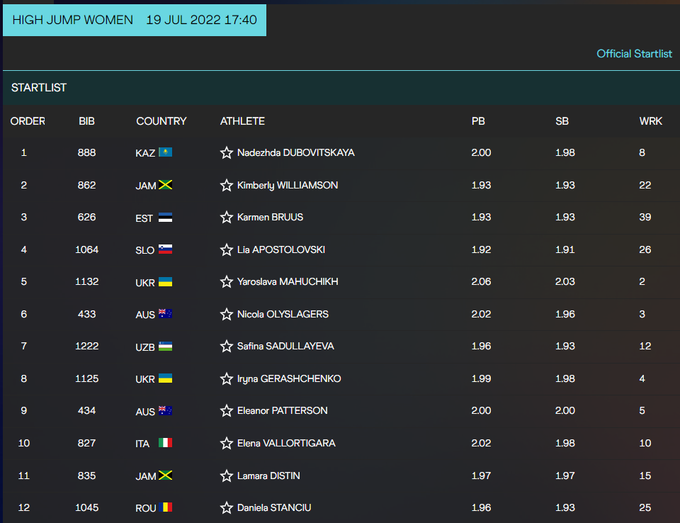Image resolution: width=680 pixels, height=523 pixels.
Task: Toggle favorite star for Kimberly Williamson
Action: point(226,185)
